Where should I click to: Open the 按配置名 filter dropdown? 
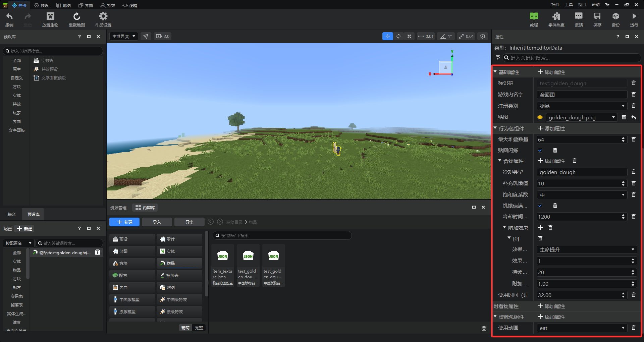pyautogui.click(x=18, y=243)
